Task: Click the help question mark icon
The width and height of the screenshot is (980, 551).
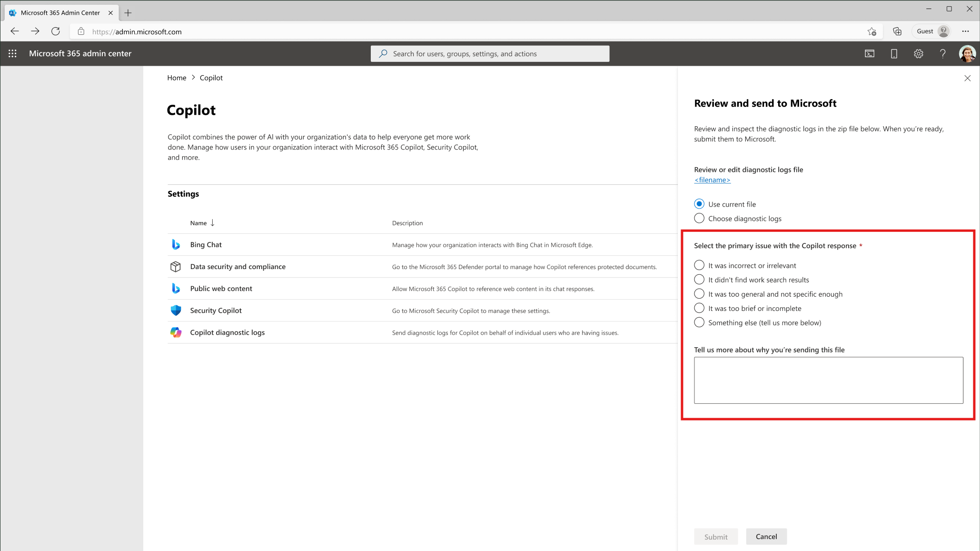Action: pos(942,53)
